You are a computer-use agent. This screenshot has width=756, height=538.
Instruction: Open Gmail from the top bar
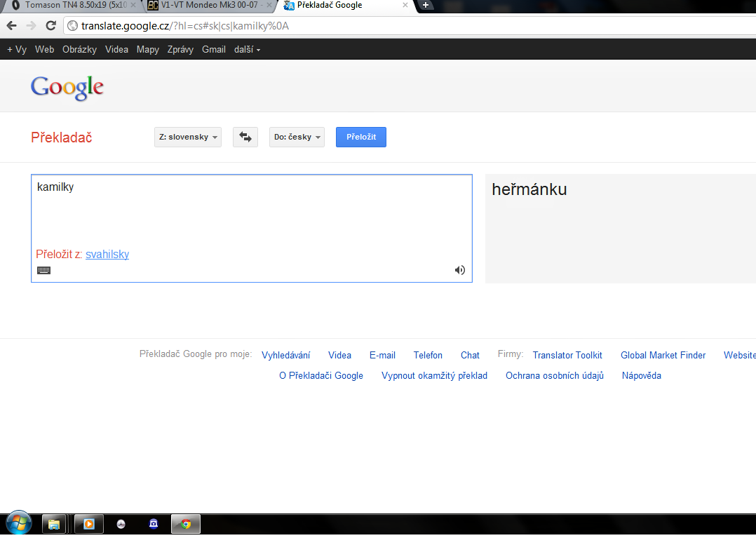[x=214, y=50]
